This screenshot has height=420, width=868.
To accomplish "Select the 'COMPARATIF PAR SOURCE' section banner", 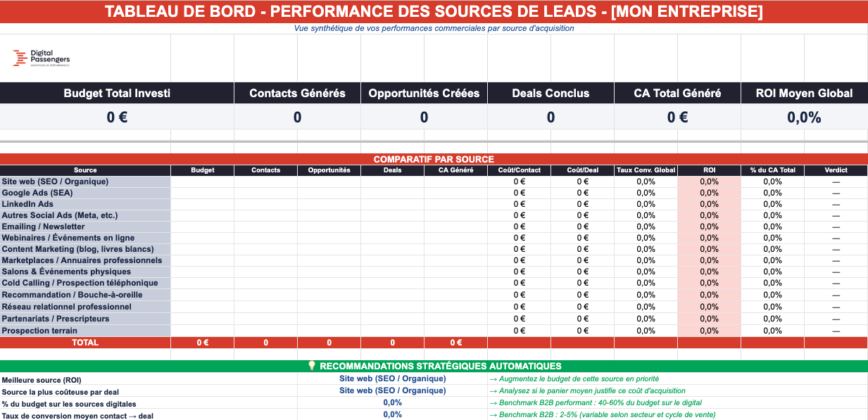I will [434, 158].
